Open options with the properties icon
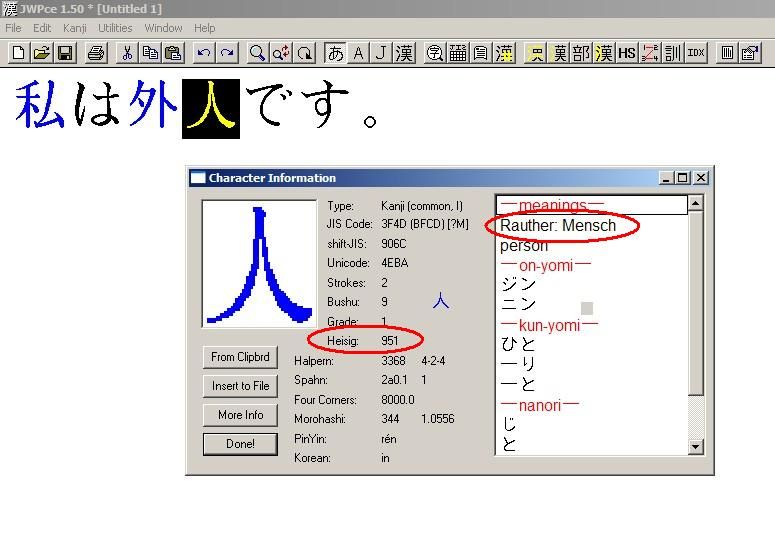Image resolution: width=775 pixels, height=539 pixels. pyautogui.click(x=750, y=52)
